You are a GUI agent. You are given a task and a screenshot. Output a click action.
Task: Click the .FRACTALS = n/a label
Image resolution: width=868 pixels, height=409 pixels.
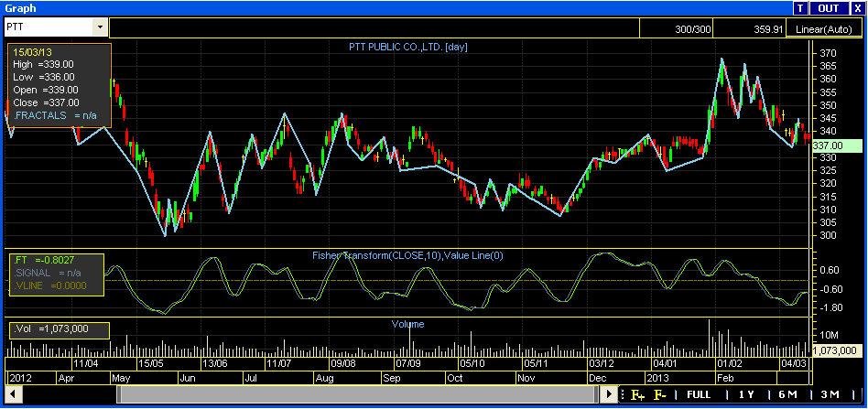[x=55, y=115]
